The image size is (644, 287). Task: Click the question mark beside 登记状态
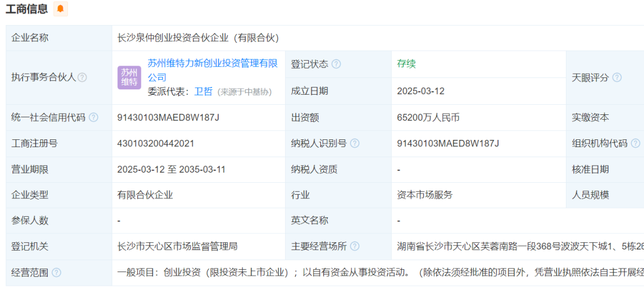point(336,64)
